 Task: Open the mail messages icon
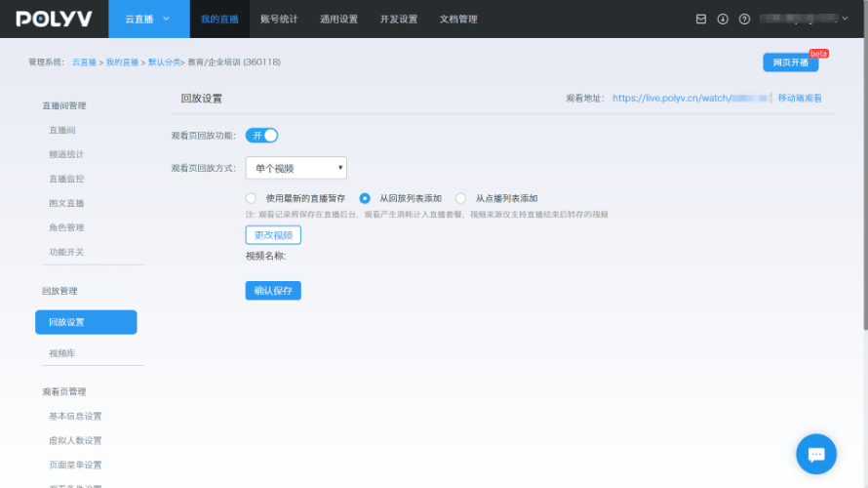[701, 20]
